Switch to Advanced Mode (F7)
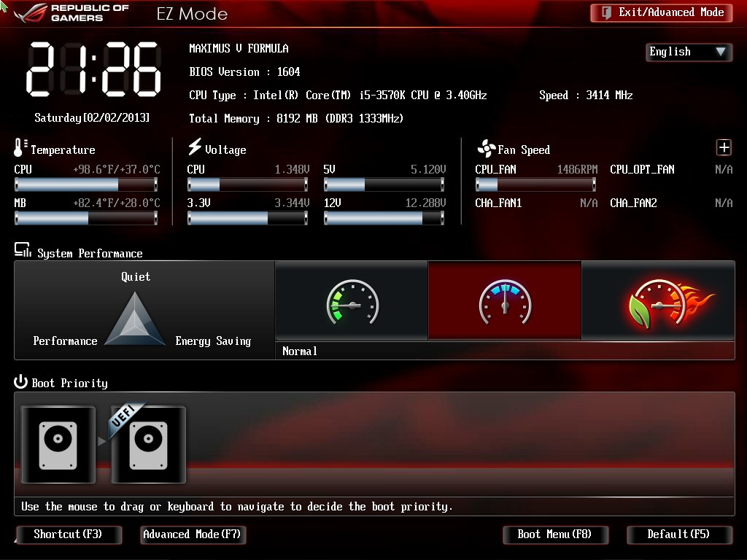Screen dimensions: 747x560 click(x=192, y=534)
